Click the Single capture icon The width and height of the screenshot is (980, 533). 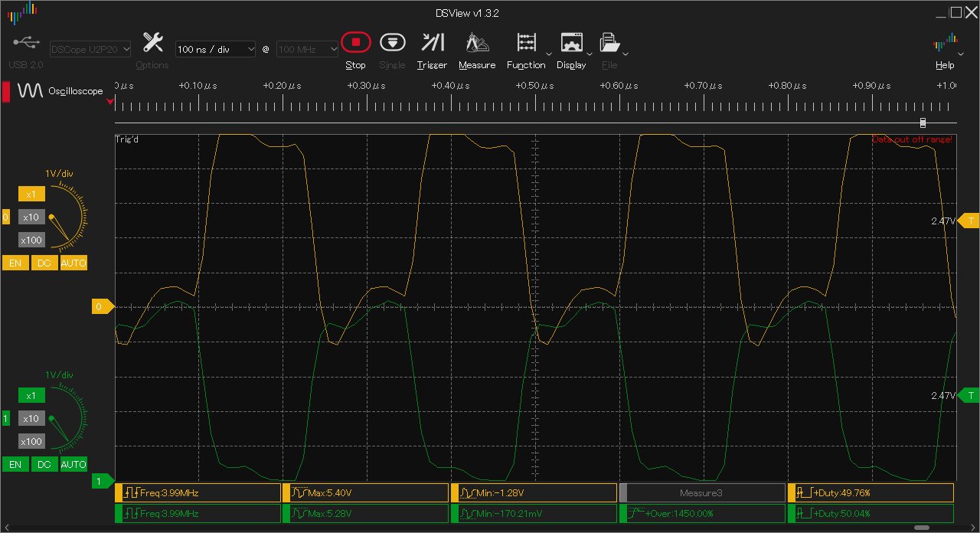392,42
